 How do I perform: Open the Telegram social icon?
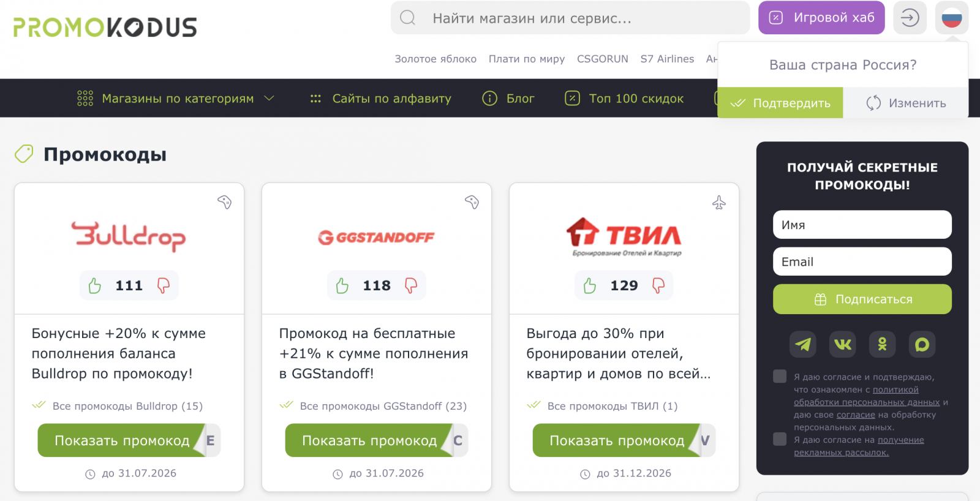click(802, 344)
